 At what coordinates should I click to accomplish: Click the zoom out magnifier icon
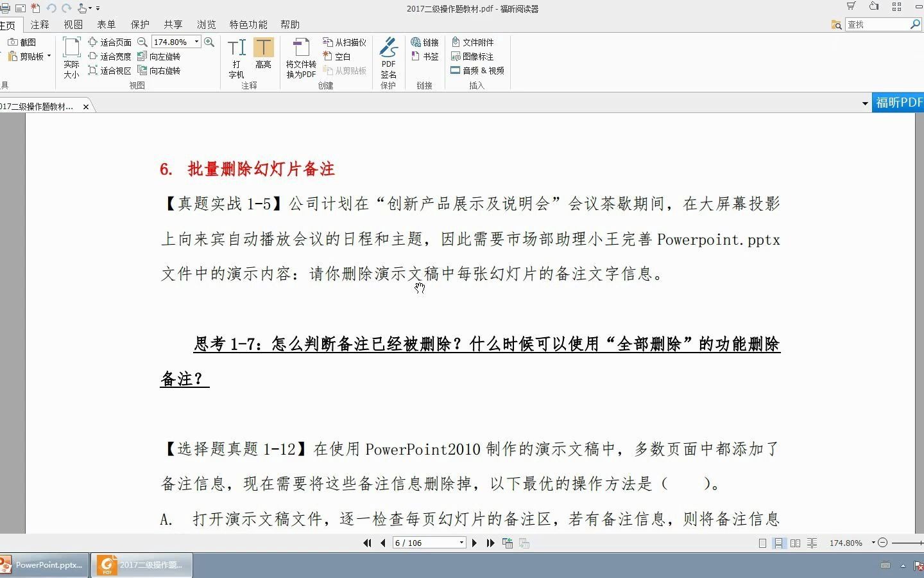[142, 42]
